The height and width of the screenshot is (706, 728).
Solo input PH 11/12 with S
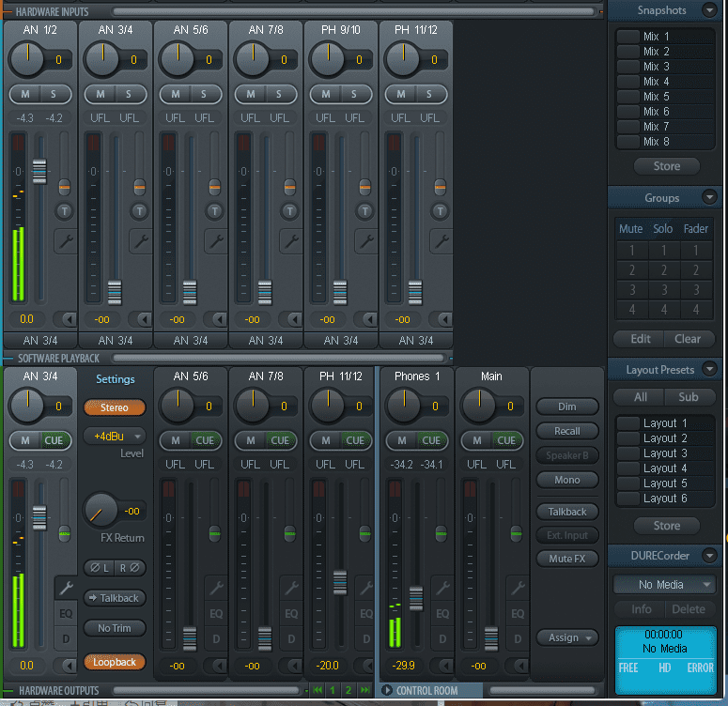429,94
